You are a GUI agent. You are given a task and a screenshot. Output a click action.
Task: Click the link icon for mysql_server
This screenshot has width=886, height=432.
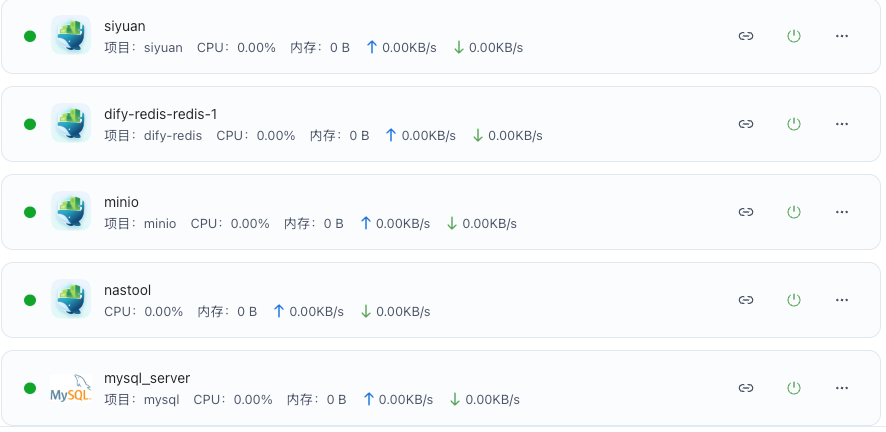coord(745,388)
